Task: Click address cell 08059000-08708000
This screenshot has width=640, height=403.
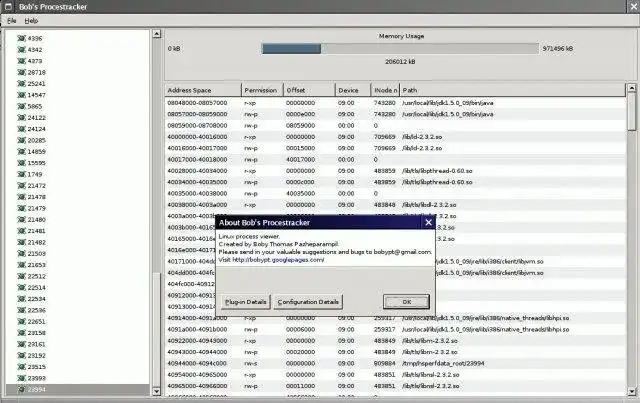Action: [197, 125]
